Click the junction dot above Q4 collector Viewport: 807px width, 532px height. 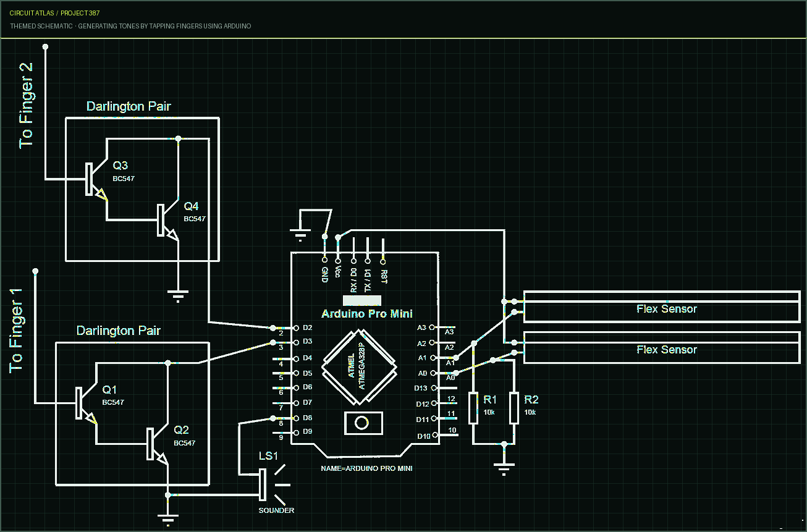pyautogui.click(x=179, y=138)
